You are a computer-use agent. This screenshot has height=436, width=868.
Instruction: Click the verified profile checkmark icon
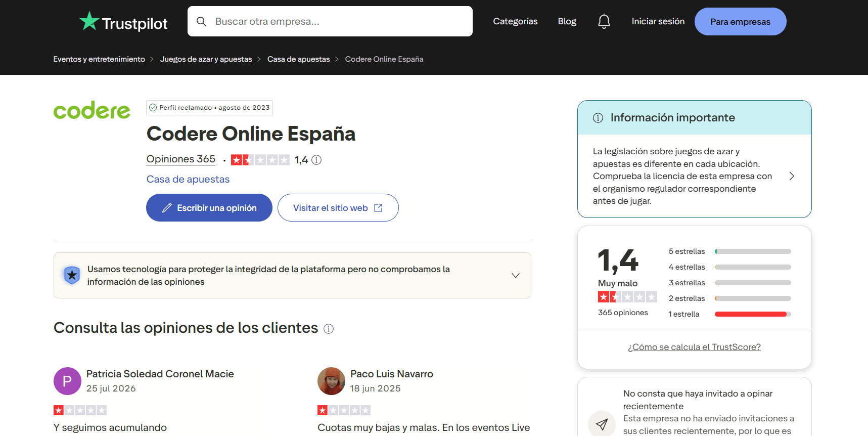click(153, 108)
